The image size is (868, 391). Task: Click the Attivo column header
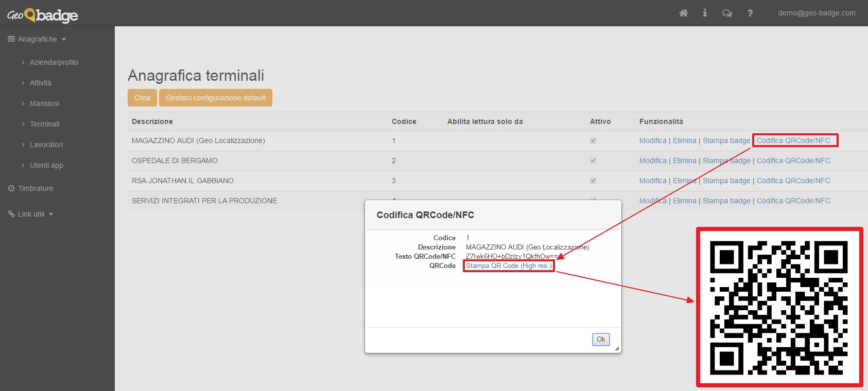pos(600,121)
